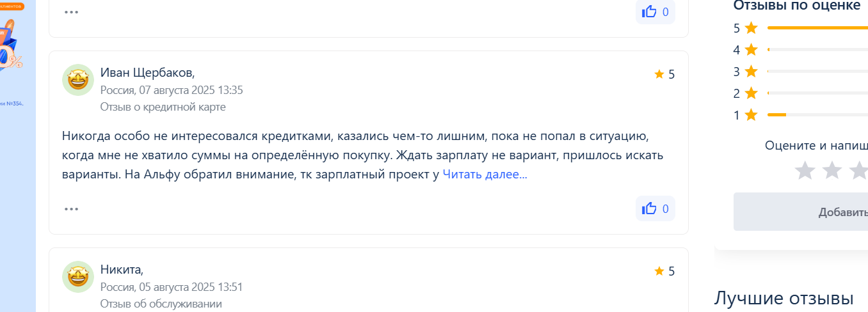Filter reviews by 1-star rating row
Screen dimensions: 868x312
(x=800, y=115)
